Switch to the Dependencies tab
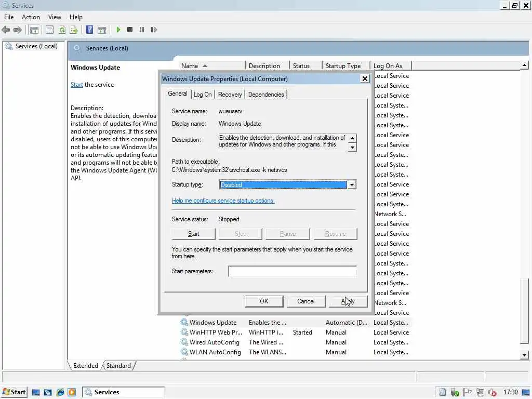 tap(266, 95)
